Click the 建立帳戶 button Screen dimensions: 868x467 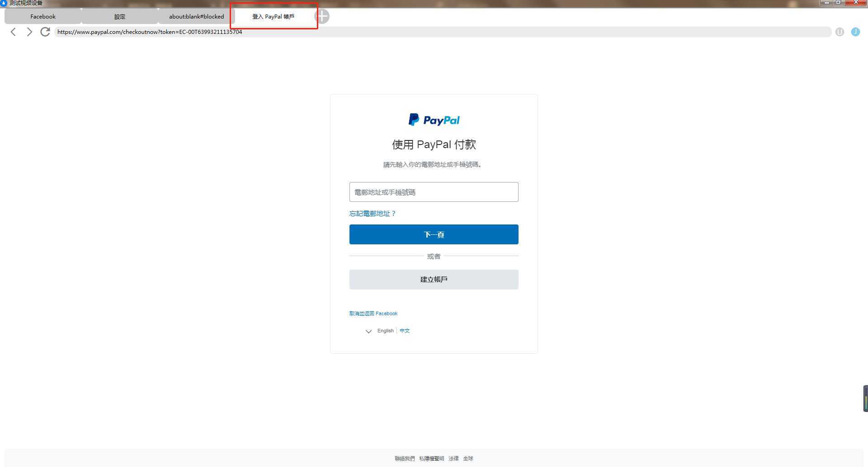coord(434,280)
